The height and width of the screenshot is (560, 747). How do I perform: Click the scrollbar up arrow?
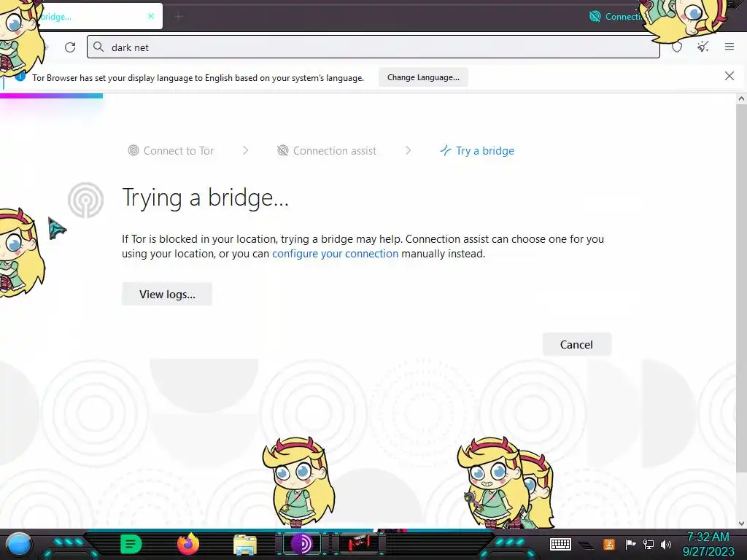741,99
